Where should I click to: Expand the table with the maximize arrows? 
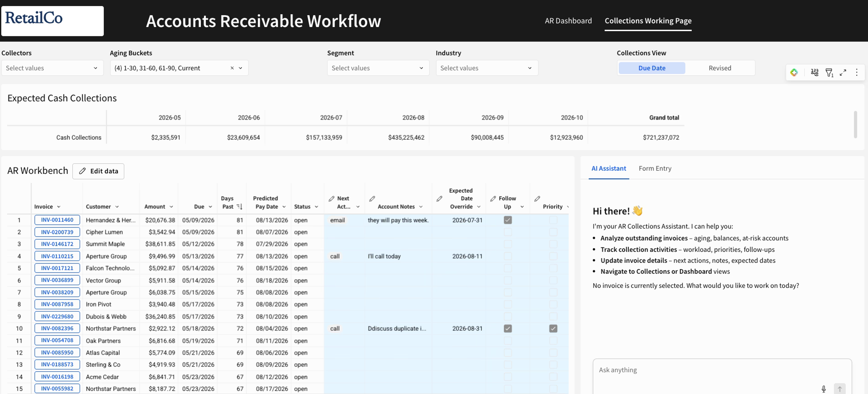(843, 72)
